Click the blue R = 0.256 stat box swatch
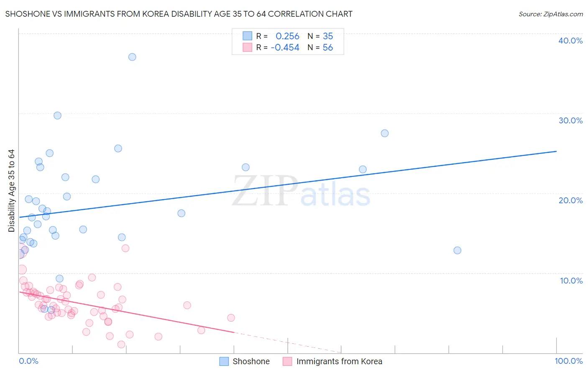The image size is (588, 373). (x=248, y=36)
